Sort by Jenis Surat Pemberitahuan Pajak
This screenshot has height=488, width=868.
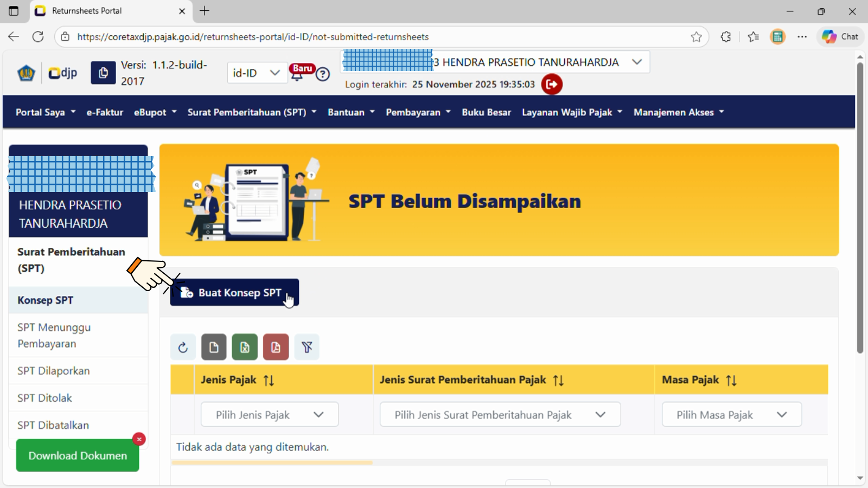[x=558, y=381]
